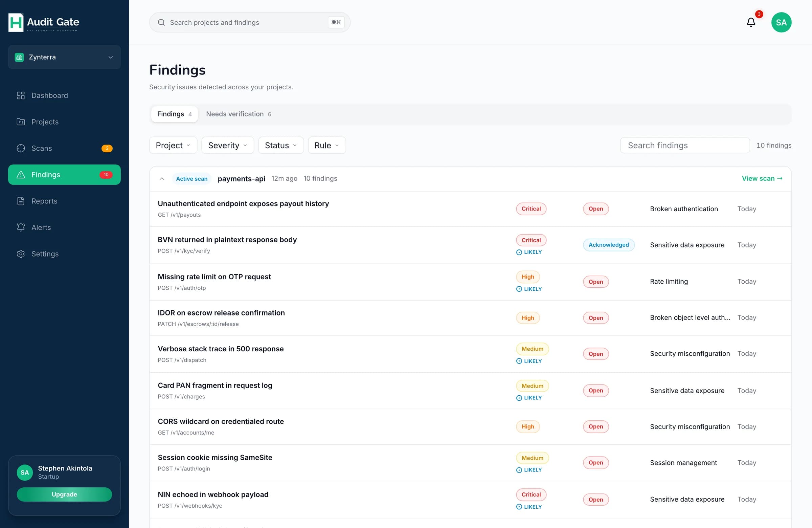Click the Medium badge on Card PAN row
Image resolution: width=812 pixels, height=528 pixels.
tap(532, 386)
